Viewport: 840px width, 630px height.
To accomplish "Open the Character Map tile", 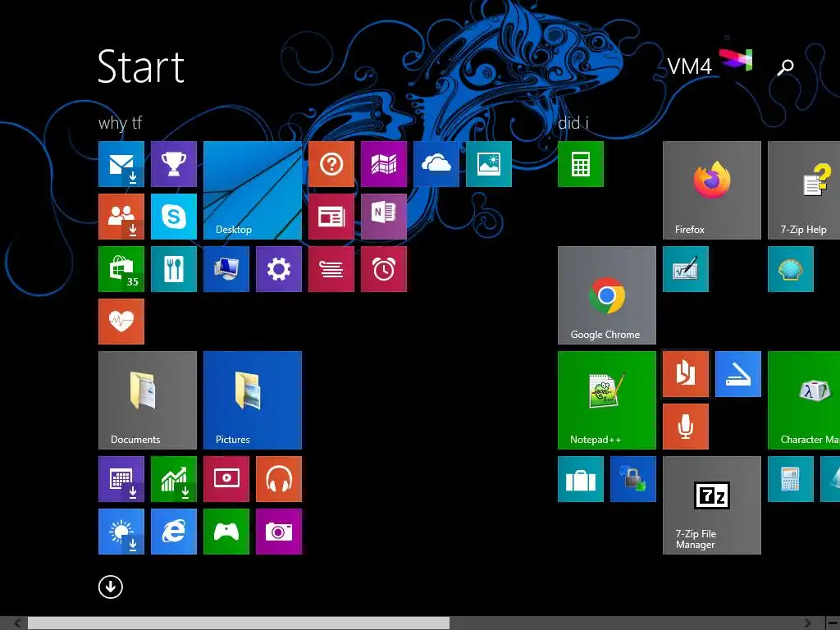I will click(804, 400).
